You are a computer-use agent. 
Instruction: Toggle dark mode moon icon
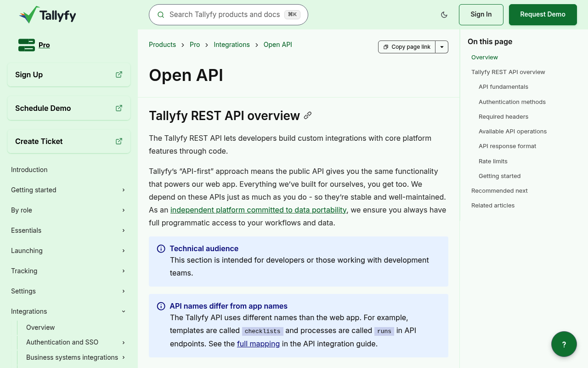[x=444, y=15]
